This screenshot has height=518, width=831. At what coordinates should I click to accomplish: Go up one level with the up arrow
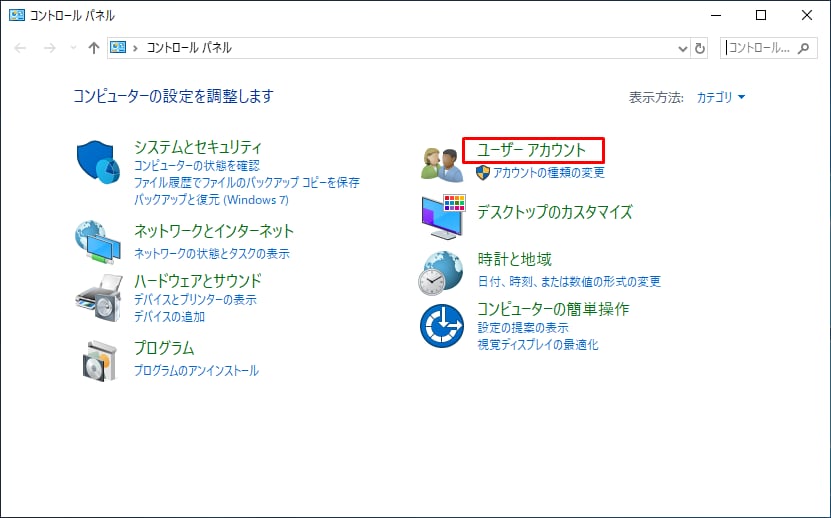point(94,48)
